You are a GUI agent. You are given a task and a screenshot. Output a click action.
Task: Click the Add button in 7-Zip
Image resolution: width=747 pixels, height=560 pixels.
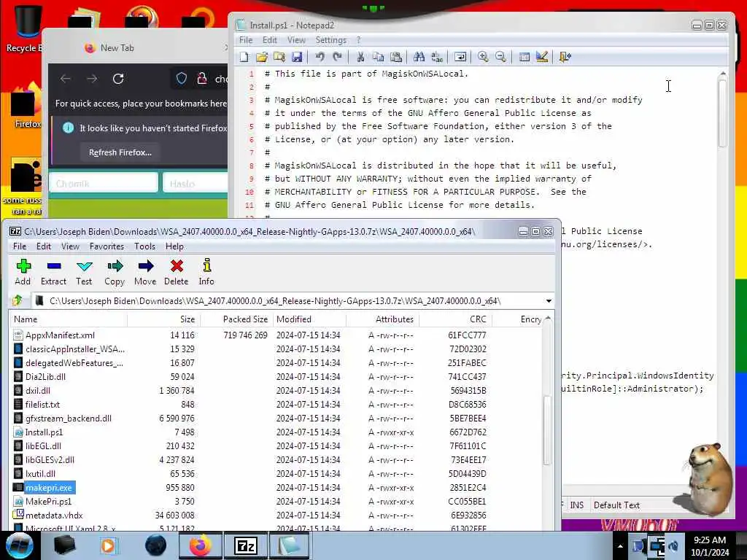pos(23,273)
